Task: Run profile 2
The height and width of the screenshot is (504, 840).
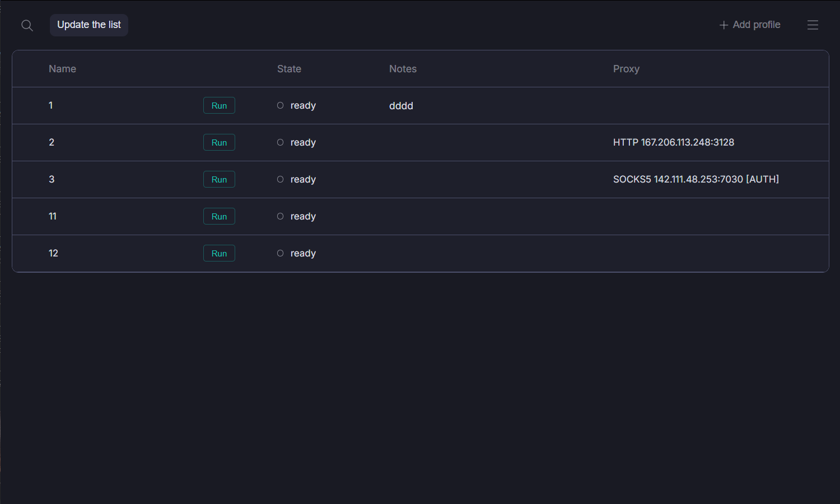Action: point(219,143)
